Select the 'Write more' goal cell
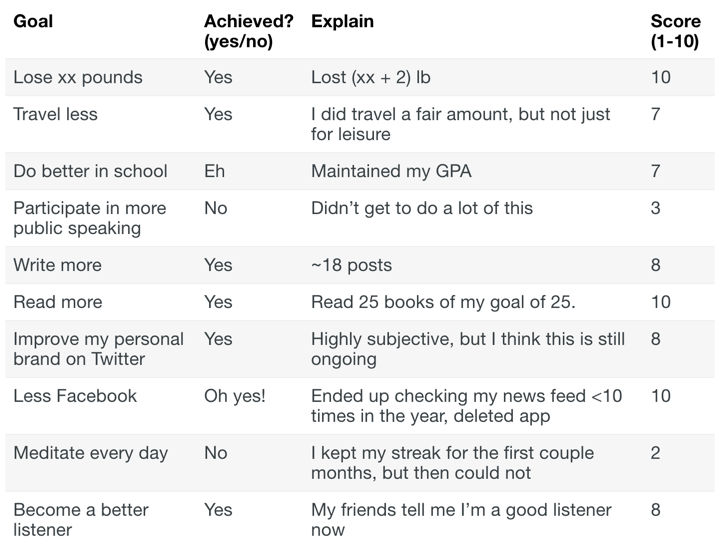The height and width of the screenshot is (559, 725). (57, 265)
